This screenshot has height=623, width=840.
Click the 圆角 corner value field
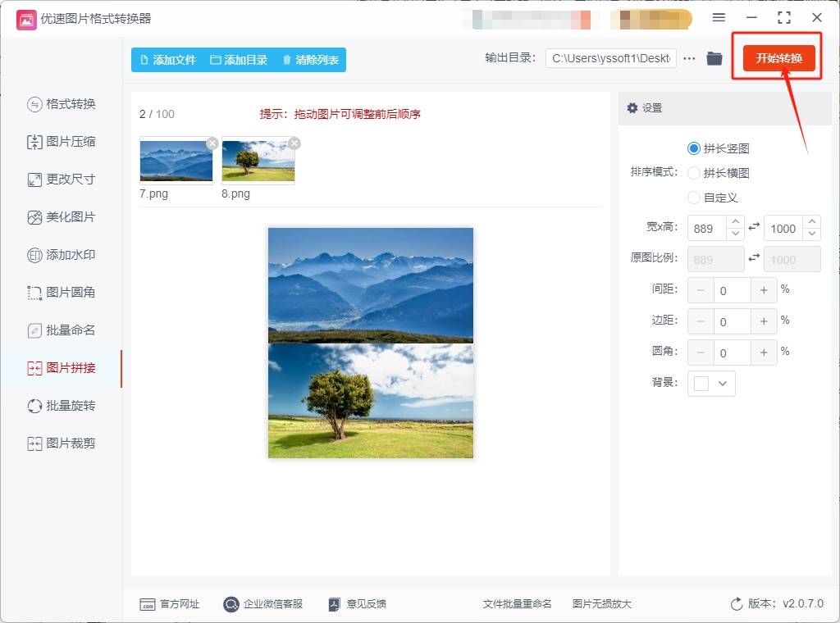coord(733,352)
